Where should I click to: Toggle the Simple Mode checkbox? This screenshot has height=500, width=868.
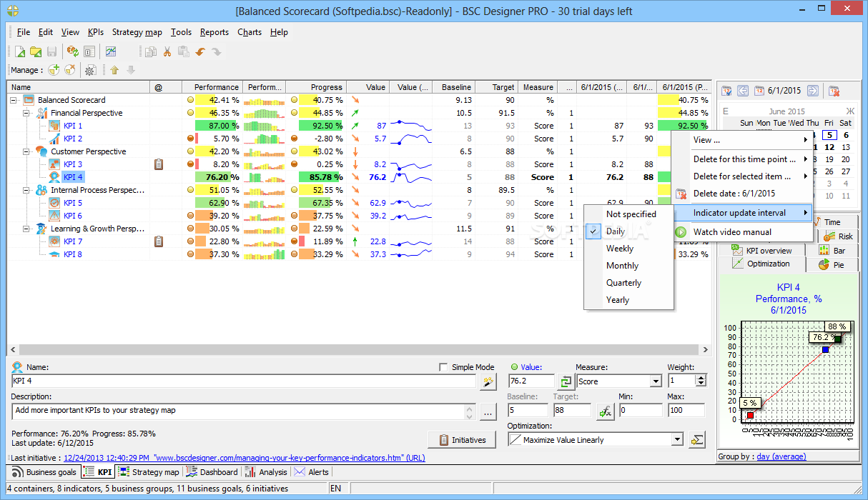(443, 367)
